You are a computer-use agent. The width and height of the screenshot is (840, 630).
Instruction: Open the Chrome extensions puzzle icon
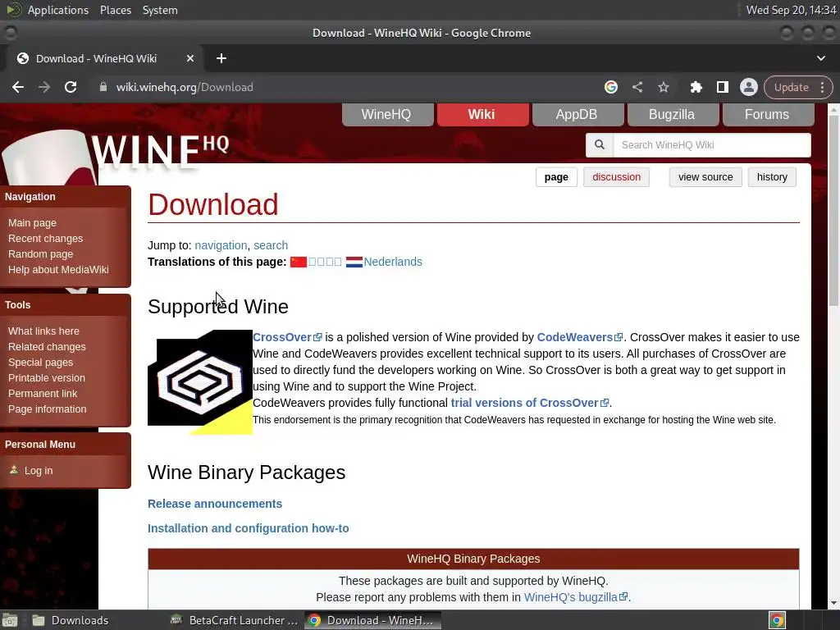[x=696, y=87]
